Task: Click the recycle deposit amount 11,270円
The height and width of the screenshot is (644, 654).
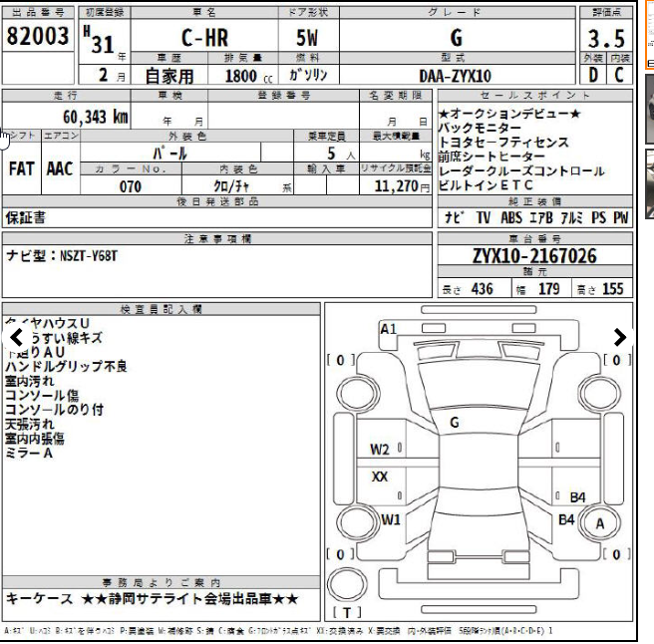Action: tap(395, 186)
